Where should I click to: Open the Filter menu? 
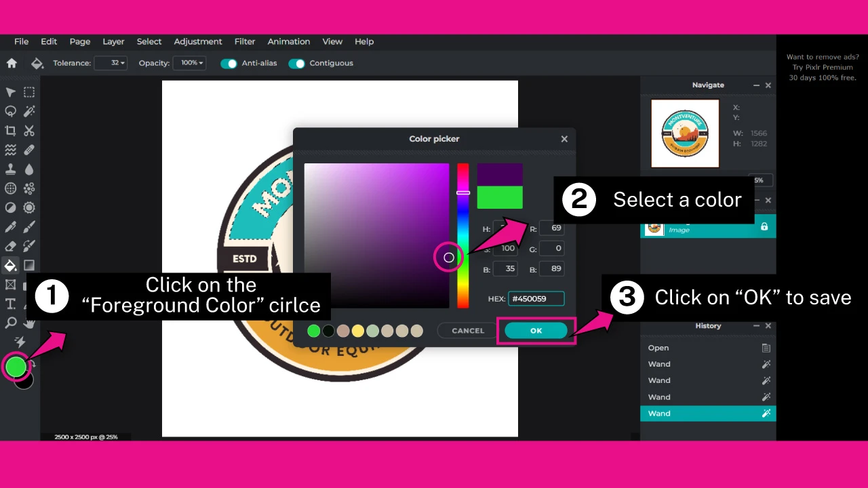(x=245, y=41)
